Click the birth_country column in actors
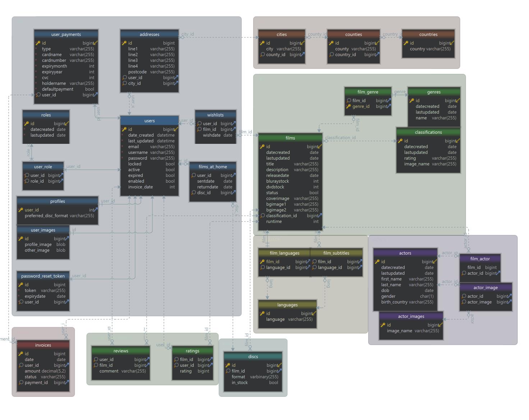The width and height of the screenshot is (529, 420). (394, 302)
